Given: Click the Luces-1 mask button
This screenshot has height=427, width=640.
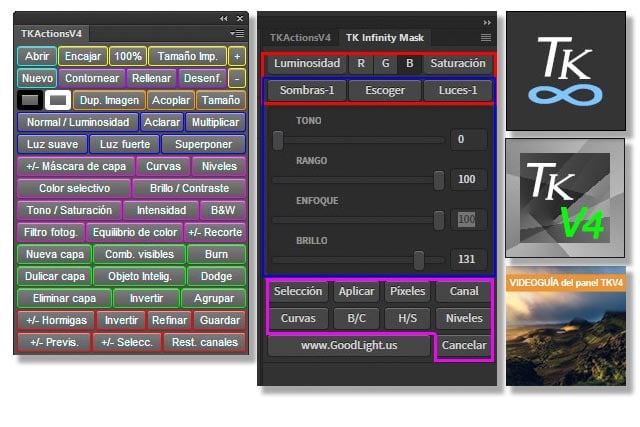Looking at the screenshot, I should pos(458,90).
